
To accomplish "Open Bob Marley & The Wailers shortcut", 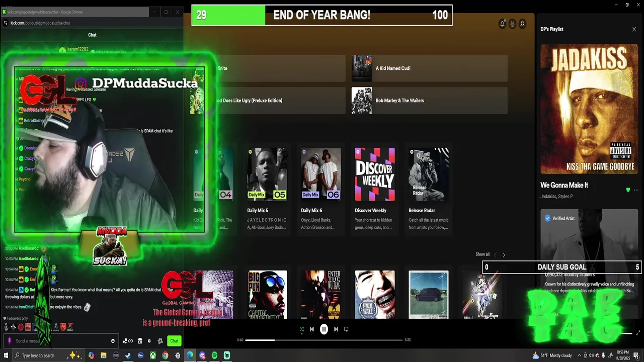I will coord(429,101).
